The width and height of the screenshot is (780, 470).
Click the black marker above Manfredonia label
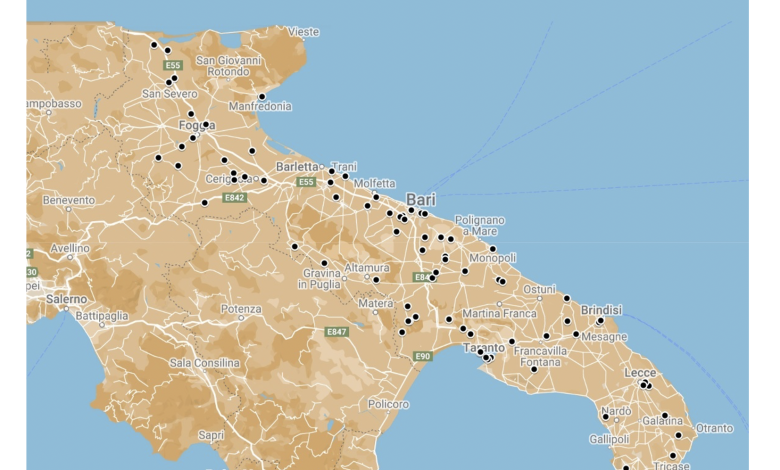tap(262, 97)
